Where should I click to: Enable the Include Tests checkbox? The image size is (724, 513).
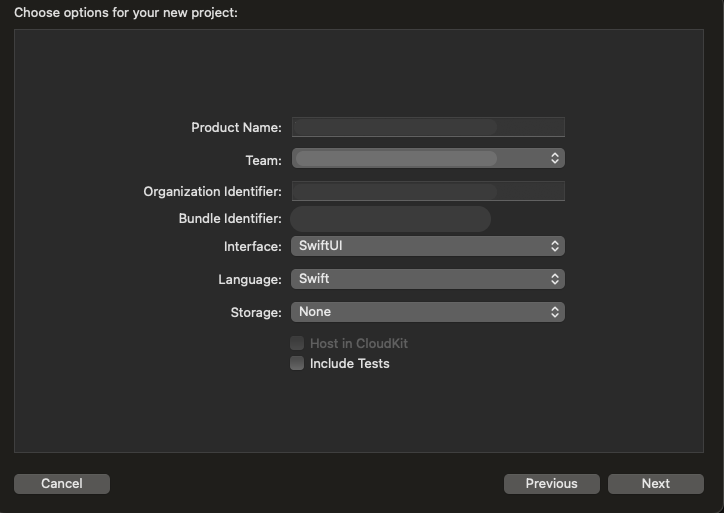297,364
